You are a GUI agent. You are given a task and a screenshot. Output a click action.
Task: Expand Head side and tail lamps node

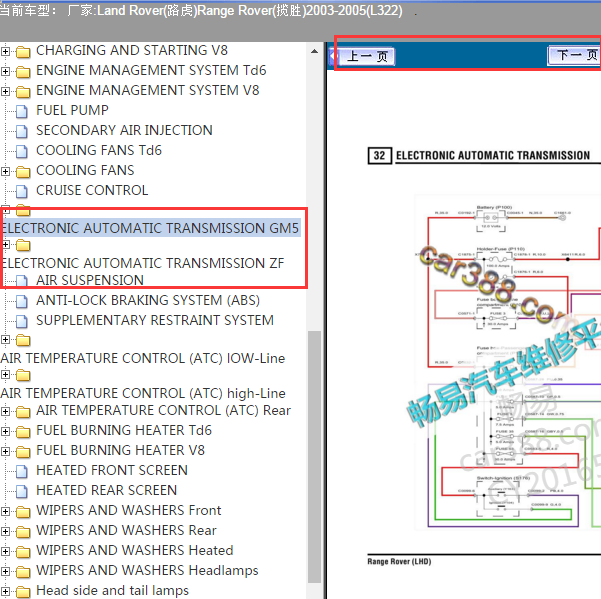click(5, 591)
